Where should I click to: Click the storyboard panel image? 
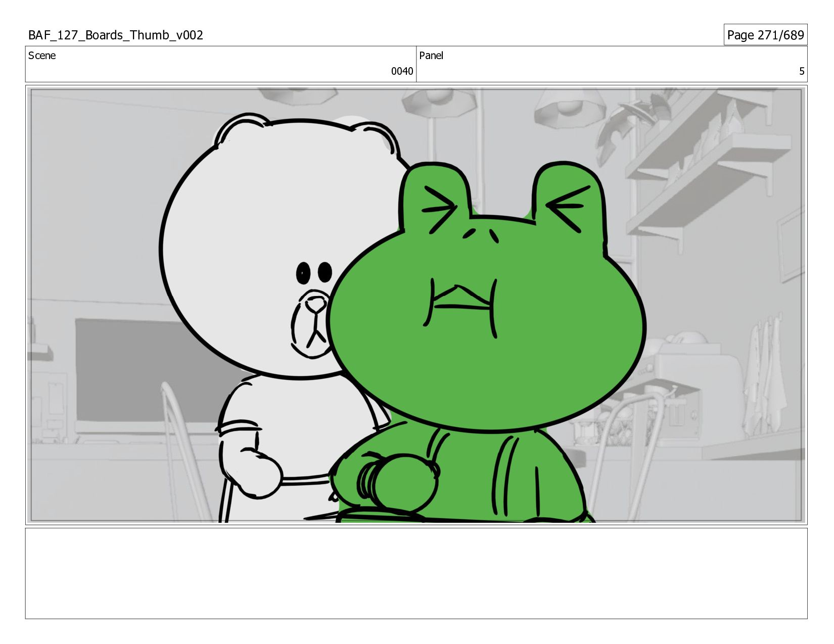point(416,305)
